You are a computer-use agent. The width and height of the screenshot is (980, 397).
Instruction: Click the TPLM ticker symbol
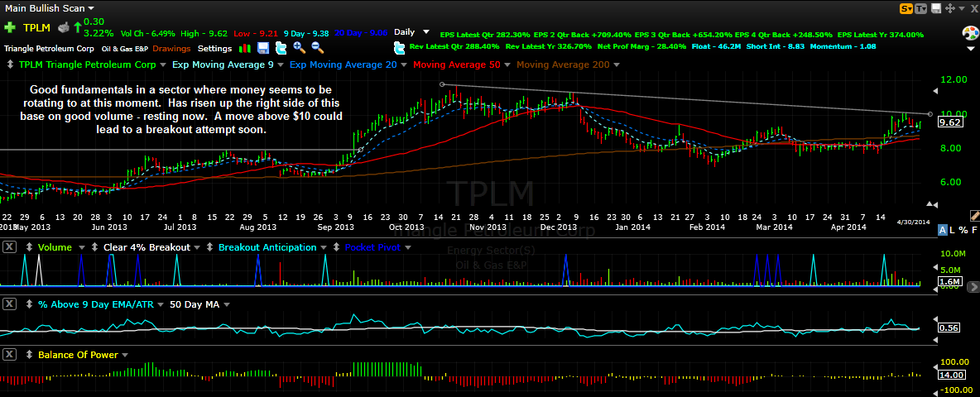(x=37, y=27)
